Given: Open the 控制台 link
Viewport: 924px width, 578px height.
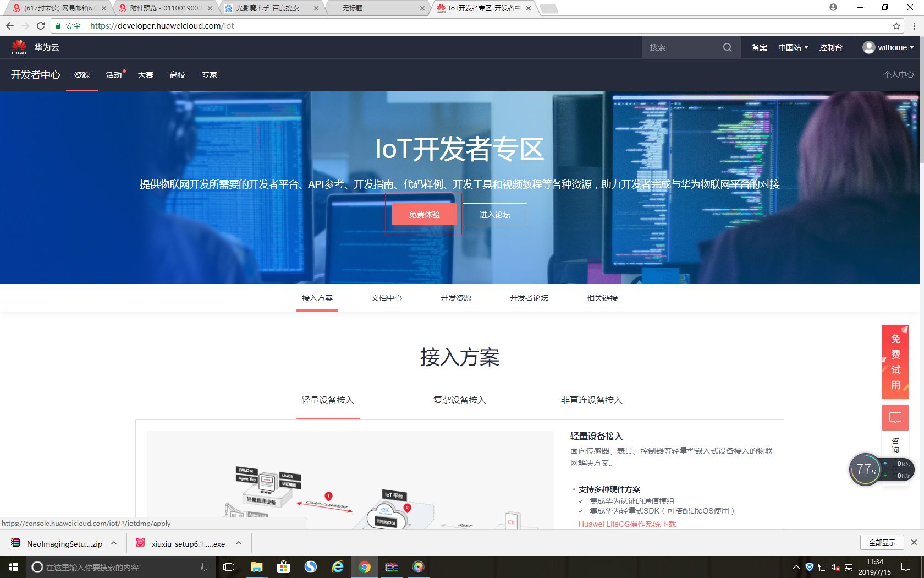Looking at the screenshot, I should pyautogui.click(x=831, y=47).
